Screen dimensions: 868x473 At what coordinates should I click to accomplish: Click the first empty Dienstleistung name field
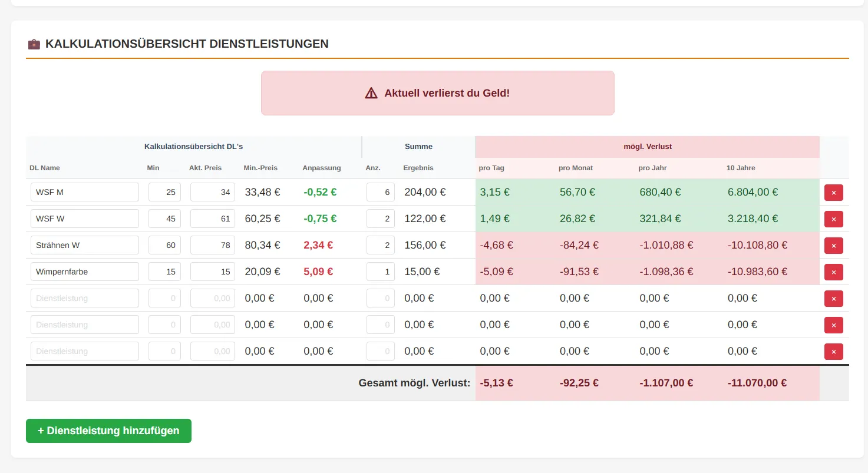click(x=85, y=298)
